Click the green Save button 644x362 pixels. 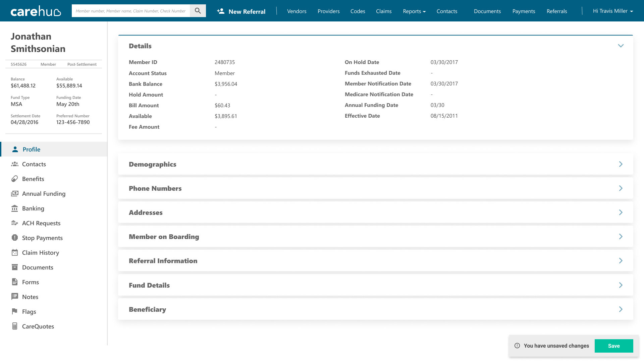[x=614, y=346]
